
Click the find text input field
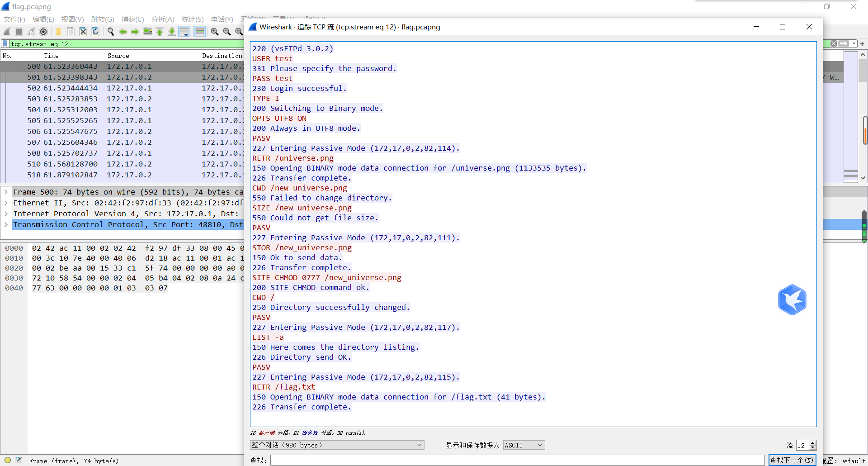pos(517,460)
